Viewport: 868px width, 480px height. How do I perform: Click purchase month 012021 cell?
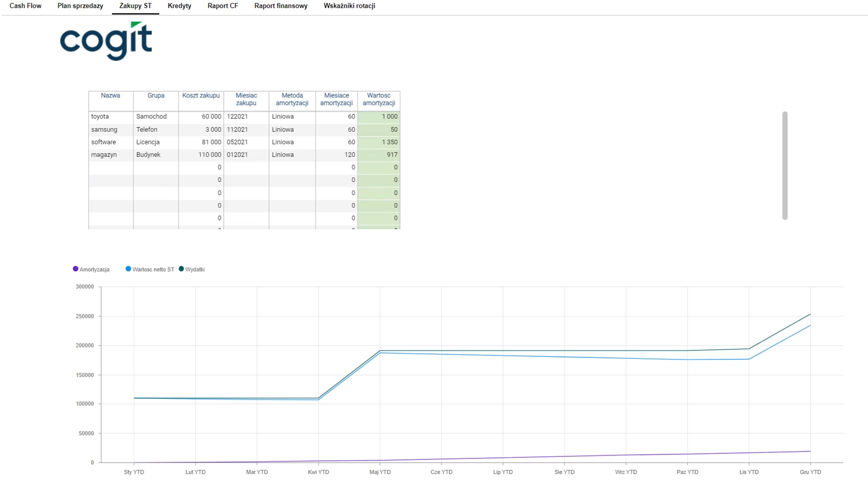tap(246, 154)
